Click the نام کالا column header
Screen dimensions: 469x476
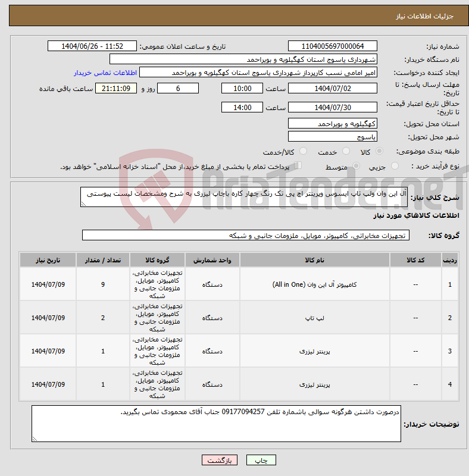(x=315, y=260)
